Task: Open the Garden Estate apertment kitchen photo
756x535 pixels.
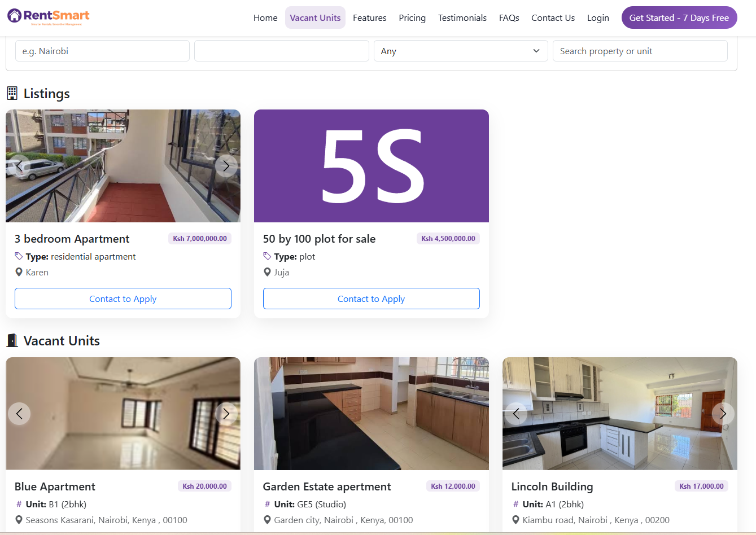Action: (372, 414)
